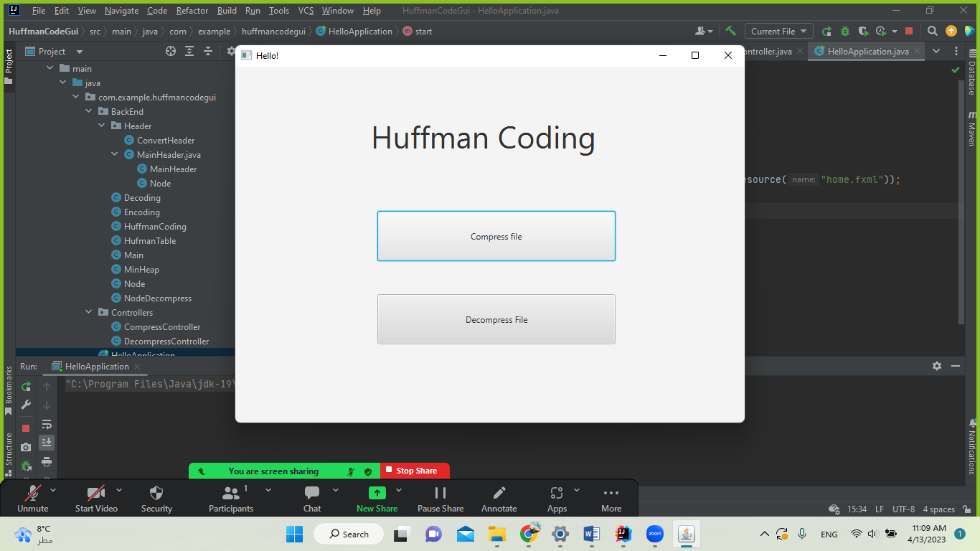Click the Compress file button
Image resolution: width=980 pixels, height=551 pixels.
pos(496,236)
